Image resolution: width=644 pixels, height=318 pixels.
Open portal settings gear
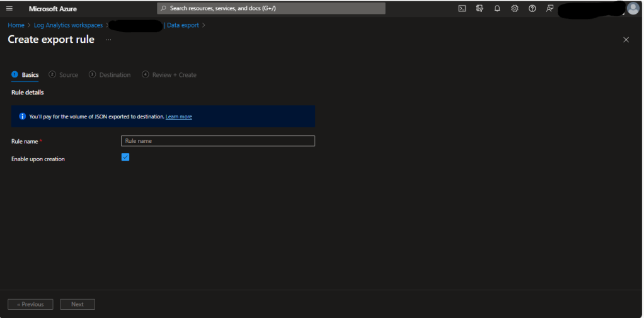click(515, 9)
